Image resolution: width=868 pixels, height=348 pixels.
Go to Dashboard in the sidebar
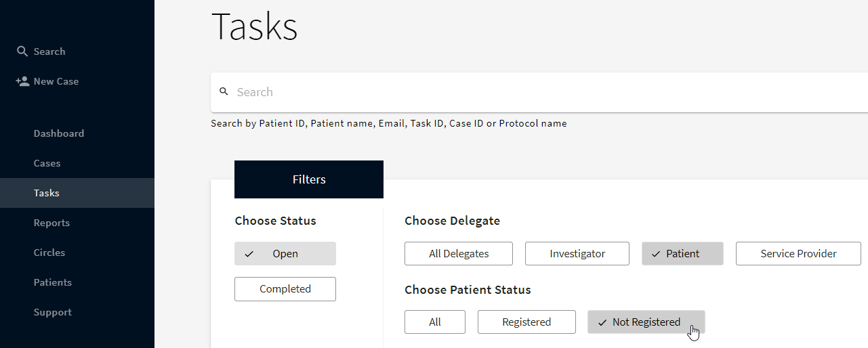coord(59,133)
